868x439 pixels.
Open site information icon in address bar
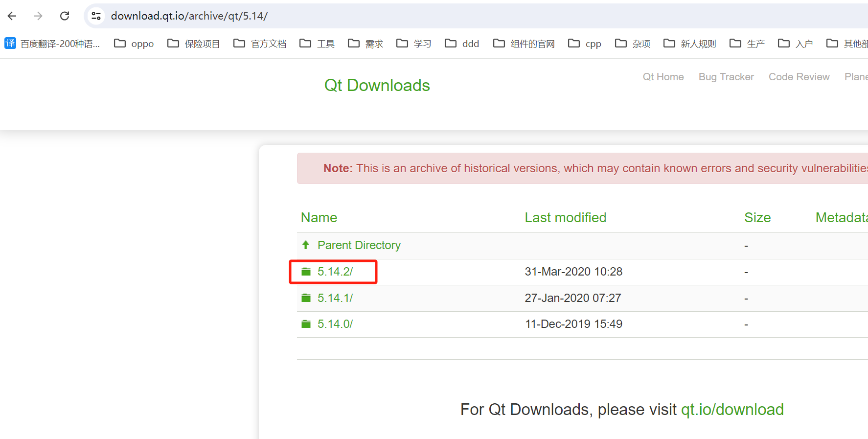(x=96, y=16)
